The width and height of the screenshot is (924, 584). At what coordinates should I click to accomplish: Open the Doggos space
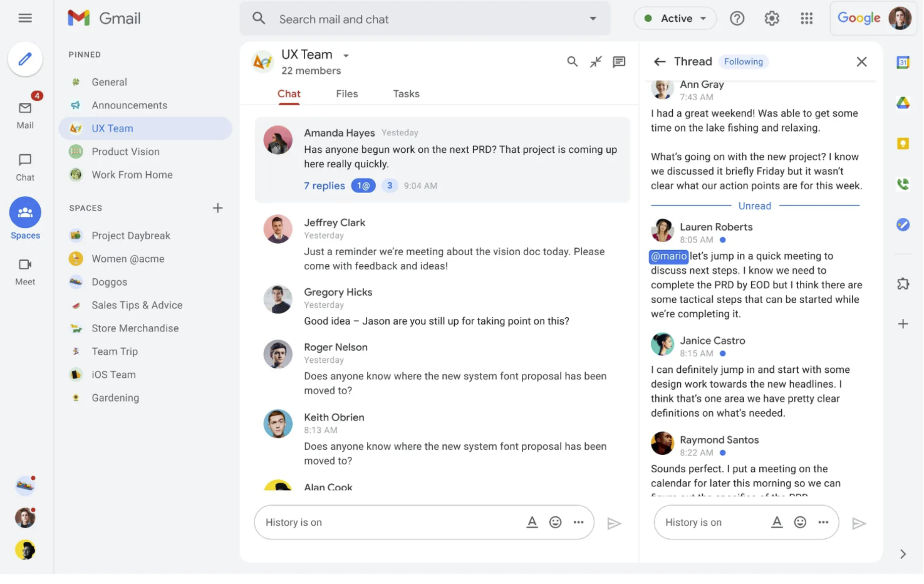pos(145,282)
